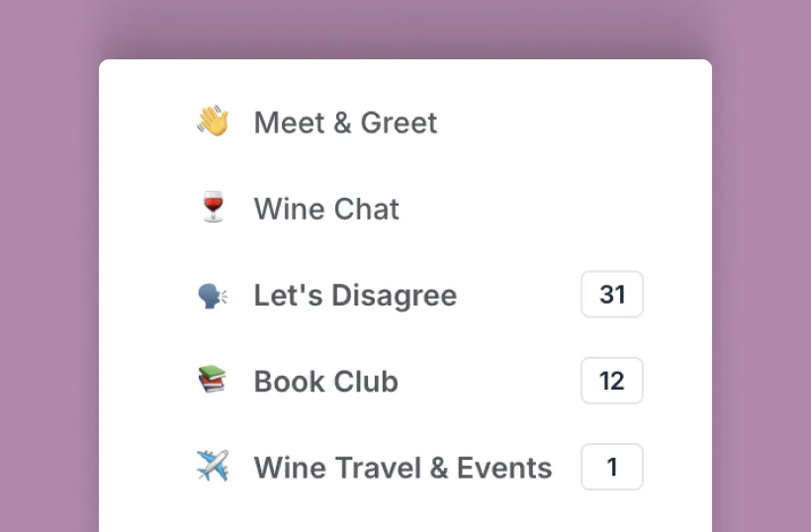Click the airplane emoji icon

pyautogui.click(x=213, y=467)
